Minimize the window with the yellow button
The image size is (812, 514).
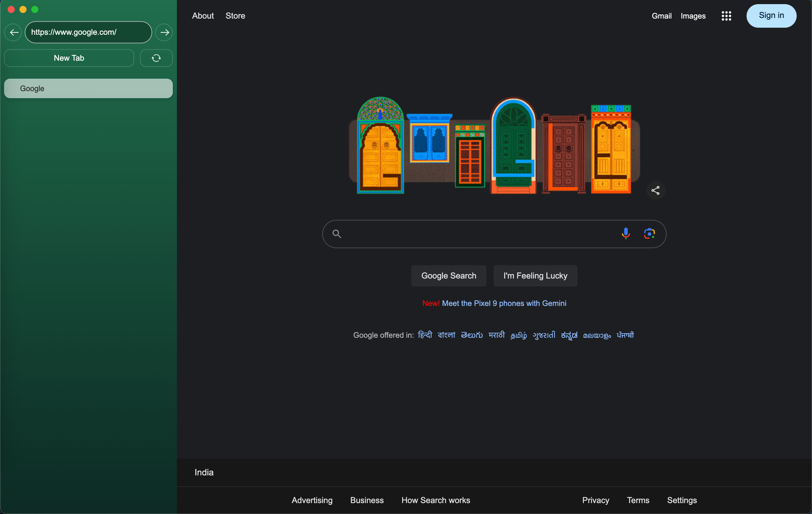(x=23, y=9)
